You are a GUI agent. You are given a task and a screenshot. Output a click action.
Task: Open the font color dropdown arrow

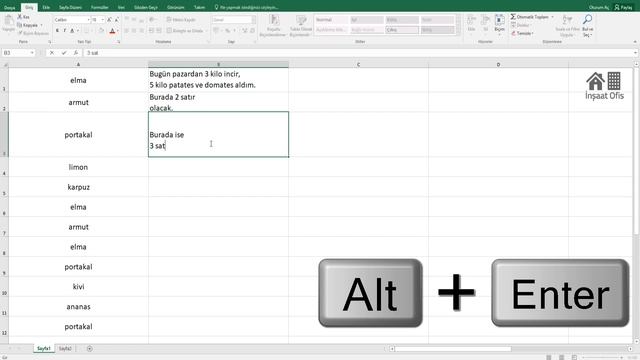[x=118, y=31]
